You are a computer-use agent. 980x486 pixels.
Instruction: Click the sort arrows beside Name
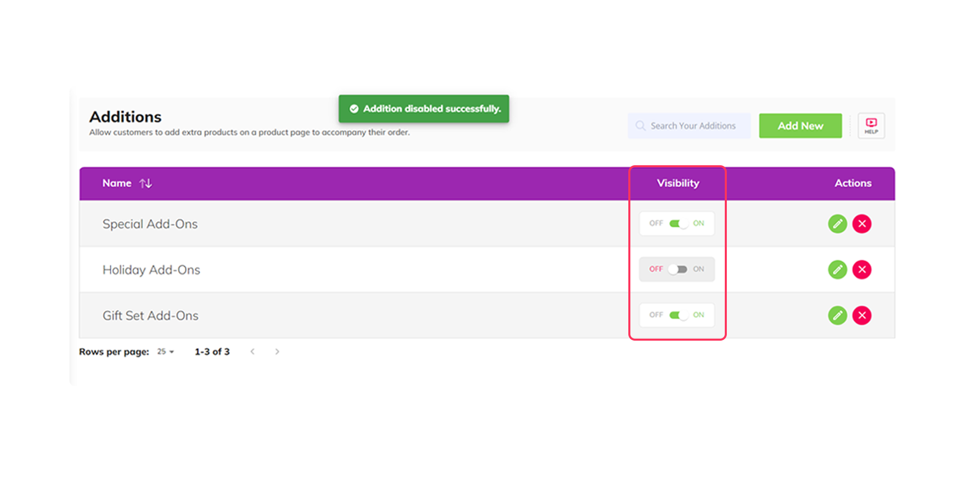tap(145, 183)
